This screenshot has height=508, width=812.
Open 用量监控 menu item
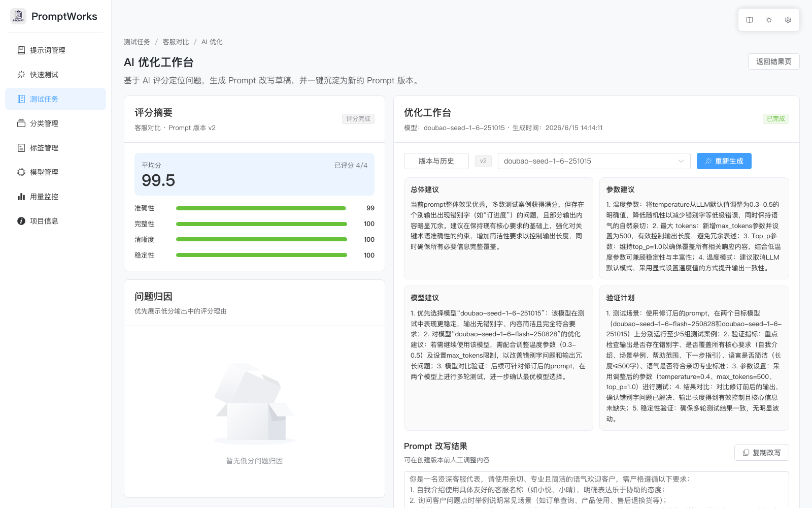point(56,197)
